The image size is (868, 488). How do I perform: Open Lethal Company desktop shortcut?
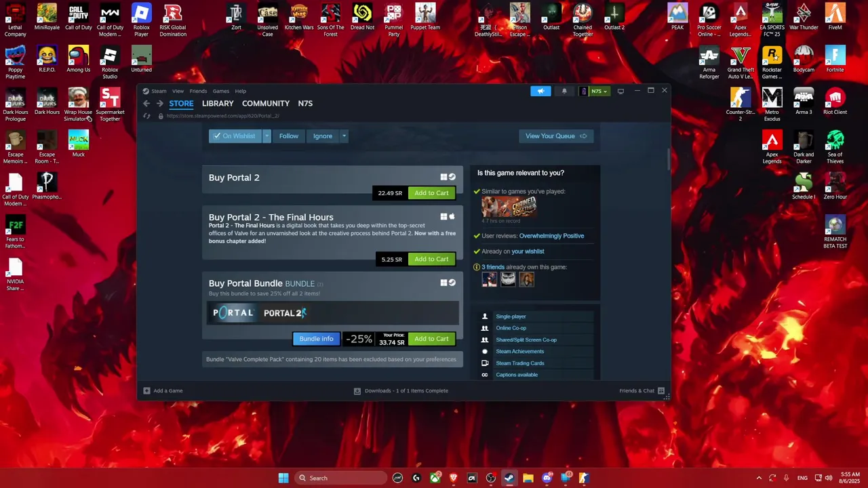click(16, 20)
